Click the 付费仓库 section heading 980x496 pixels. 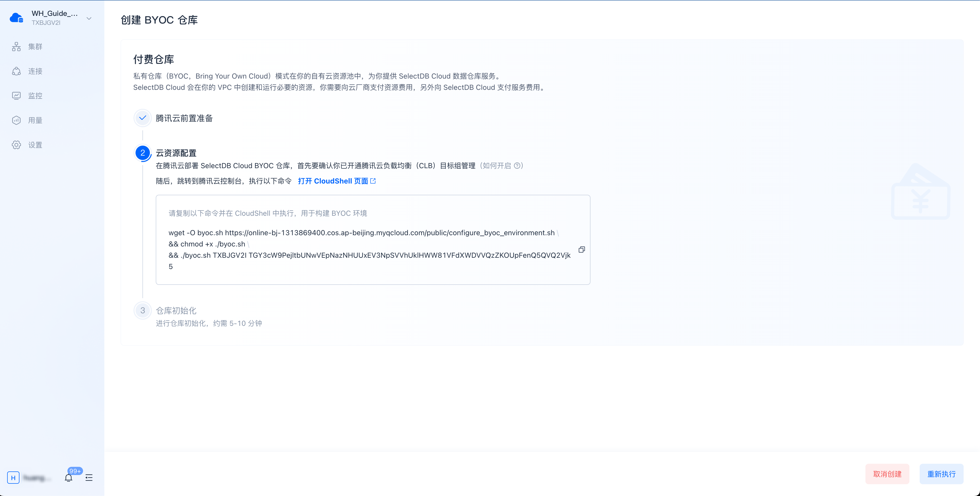154,59
